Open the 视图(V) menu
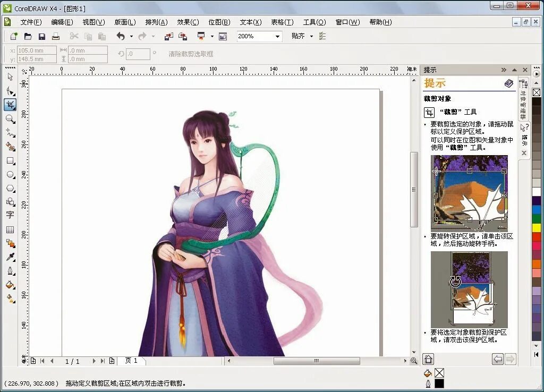The height and width of the screenshot is (392, 544). (93, 22)
